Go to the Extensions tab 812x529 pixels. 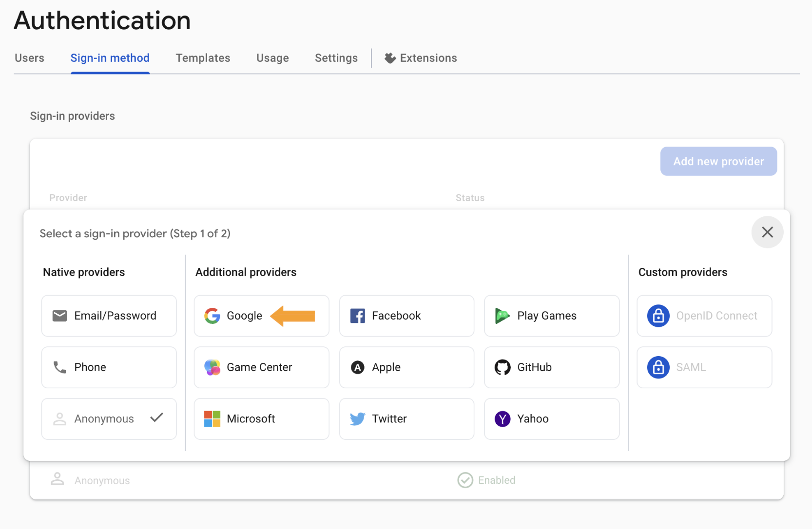coord(421,58)
